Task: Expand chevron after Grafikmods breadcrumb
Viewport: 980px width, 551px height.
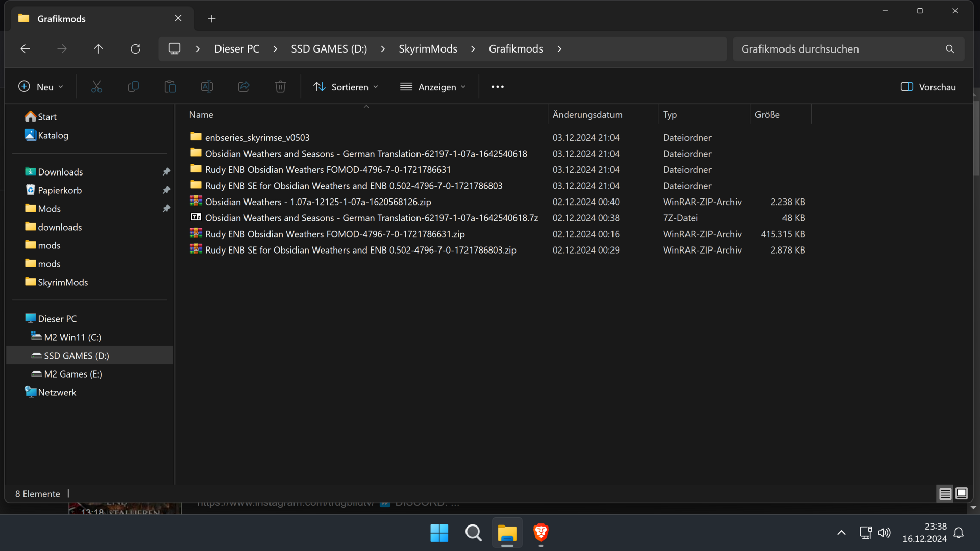Action: (559, 49)
